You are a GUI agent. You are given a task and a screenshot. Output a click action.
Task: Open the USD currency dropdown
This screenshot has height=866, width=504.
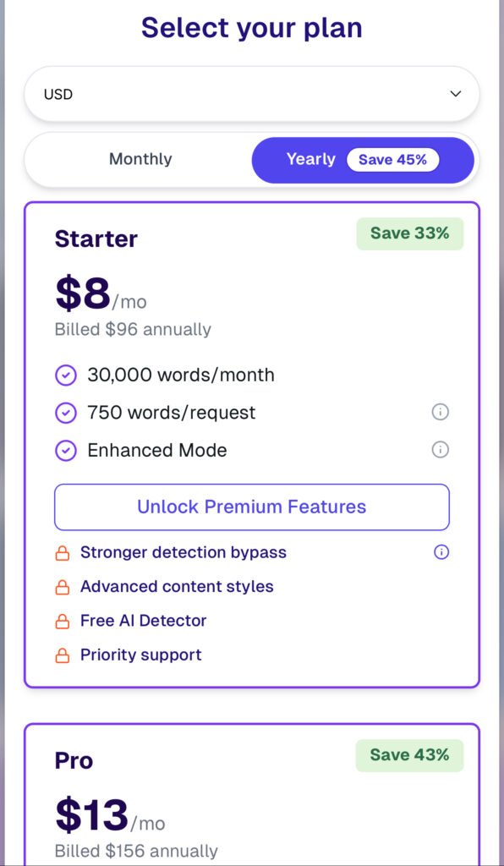pyautogui.click(x=251, y=93)
